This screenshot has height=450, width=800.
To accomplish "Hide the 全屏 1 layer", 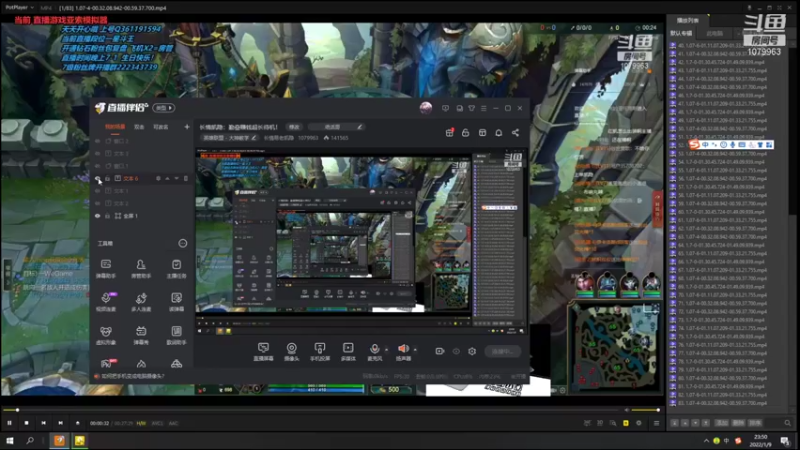I will [97, 216].
